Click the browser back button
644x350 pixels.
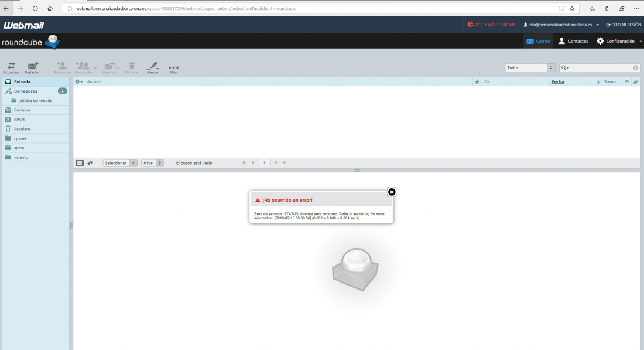(x=6, y=8)
